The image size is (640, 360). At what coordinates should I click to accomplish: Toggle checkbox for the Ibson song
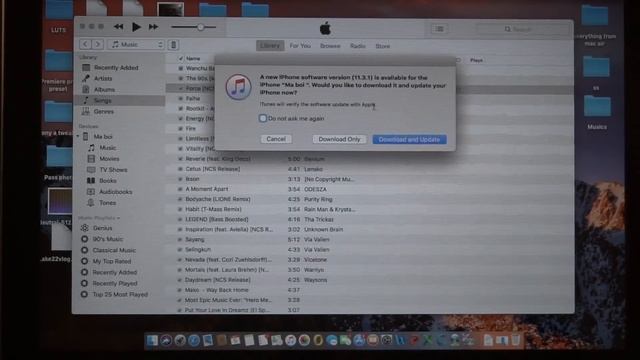point(180,179)
